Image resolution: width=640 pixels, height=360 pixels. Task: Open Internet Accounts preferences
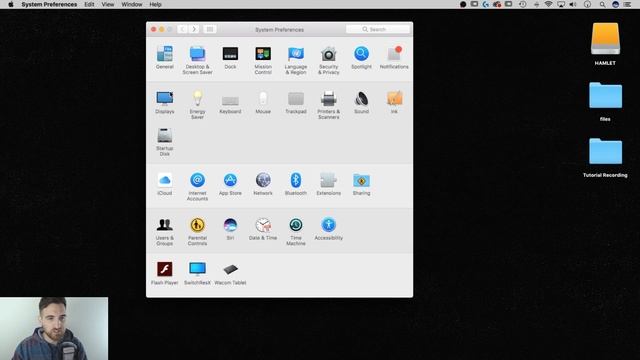[197, 187]
